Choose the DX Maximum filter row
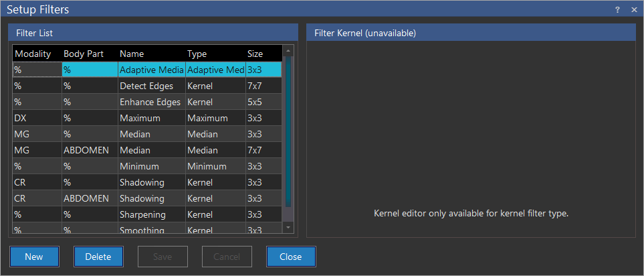 pos(140,118)
